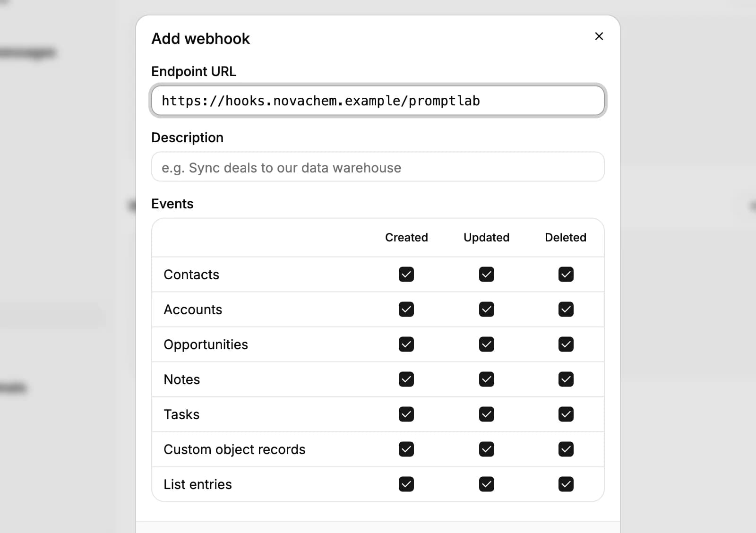
Task: Click the Deleted column header
Action: tap(566, 238)
